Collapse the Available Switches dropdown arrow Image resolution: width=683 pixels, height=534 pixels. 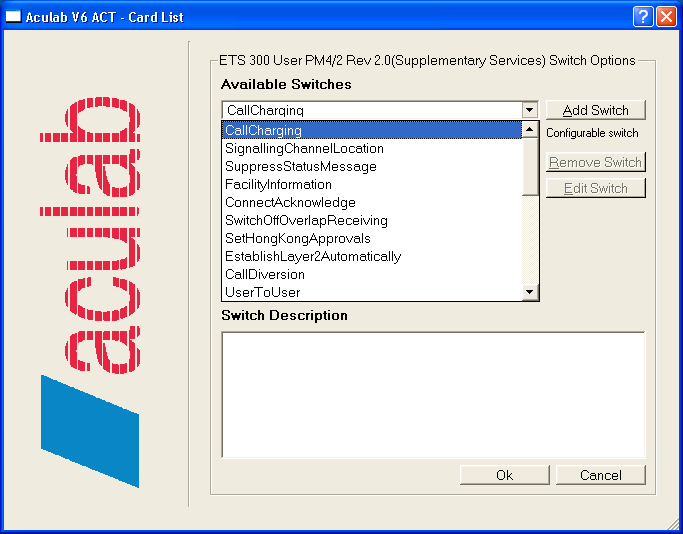(530, 110)
